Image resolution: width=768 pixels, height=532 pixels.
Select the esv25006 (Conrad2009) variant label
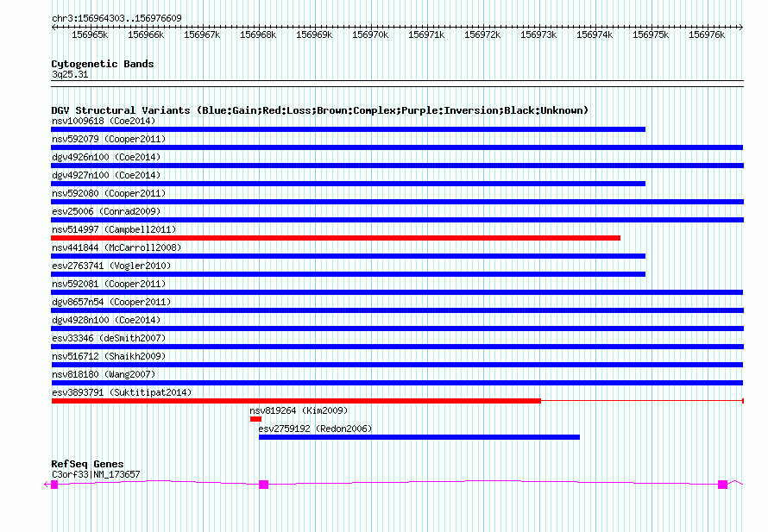coord(106,211)
